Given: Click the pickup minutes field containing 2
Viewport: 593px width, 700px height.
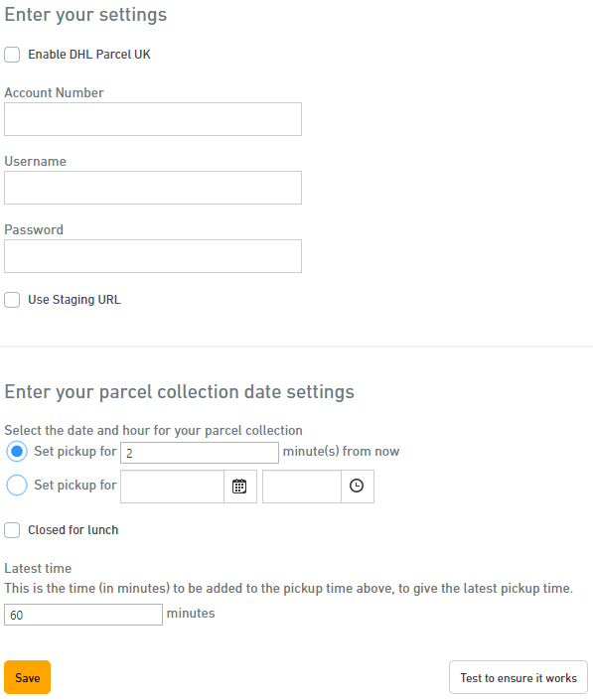Looking at the screenshot, I should tap(200, 453).
